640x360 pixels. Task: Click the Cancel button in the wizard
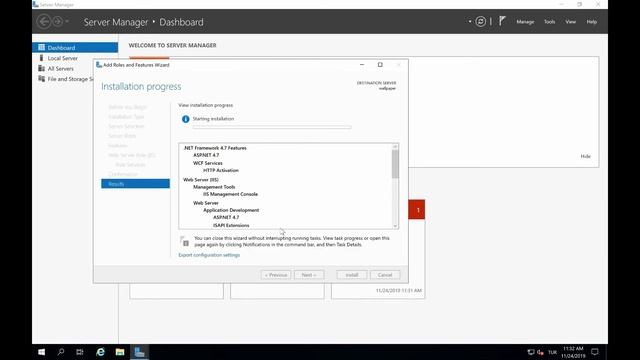[x=385, y=275]
